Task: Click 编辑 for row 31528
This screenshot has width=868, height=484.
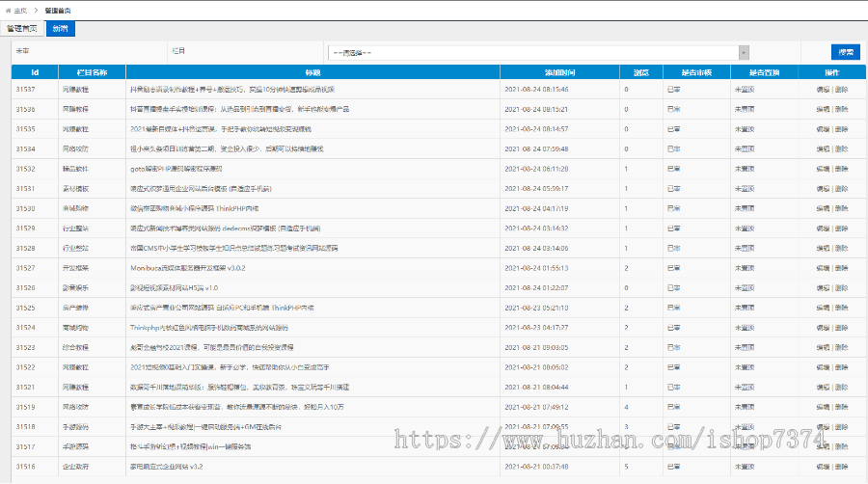Action: (823, 249)
